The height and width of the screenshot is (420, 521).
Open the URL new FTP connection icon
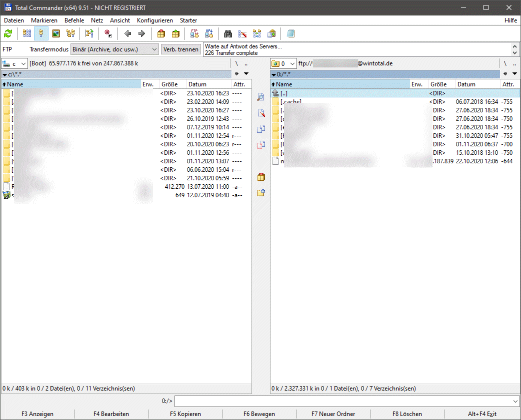(x=209, y=33)
